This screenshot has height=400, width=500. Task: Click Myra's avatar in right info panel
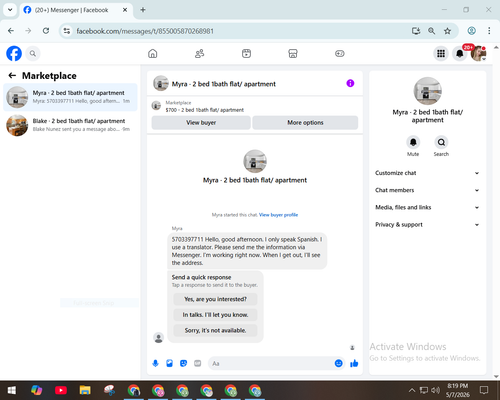tap(427, 91)
